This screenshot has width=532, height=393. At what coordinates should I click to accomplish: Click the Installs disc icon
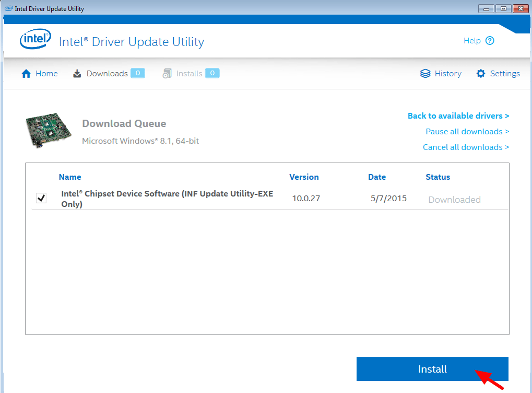[167, 73]
